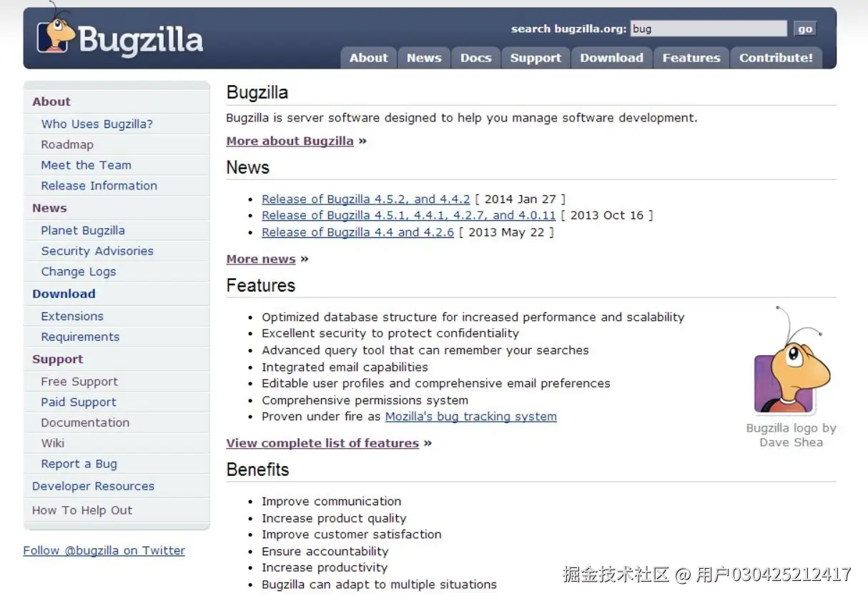
Task: Click the Support sidebar heading
Action: (58, 359)
